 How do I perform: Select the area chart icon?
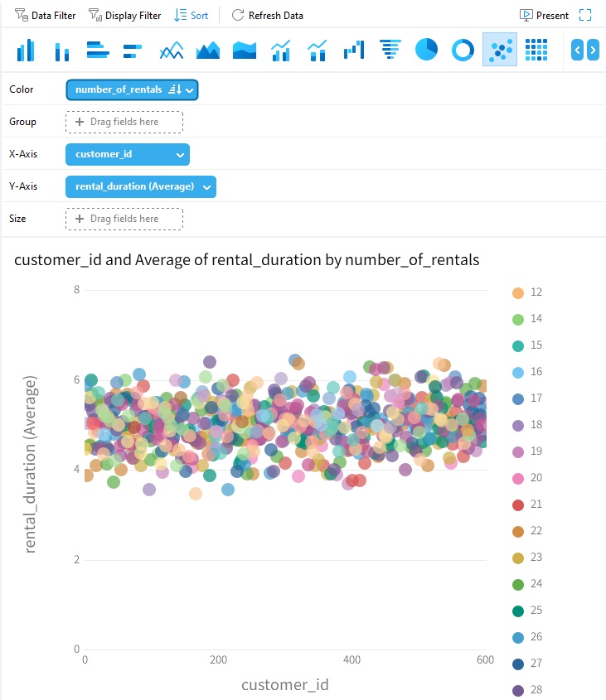(x=208, y=51)
